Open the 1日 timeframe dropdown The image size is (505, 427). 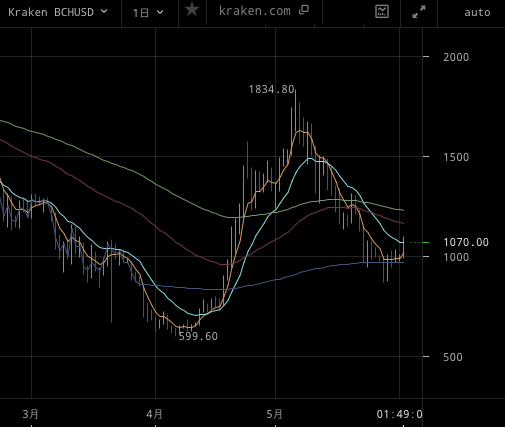(x=148, y=13)
